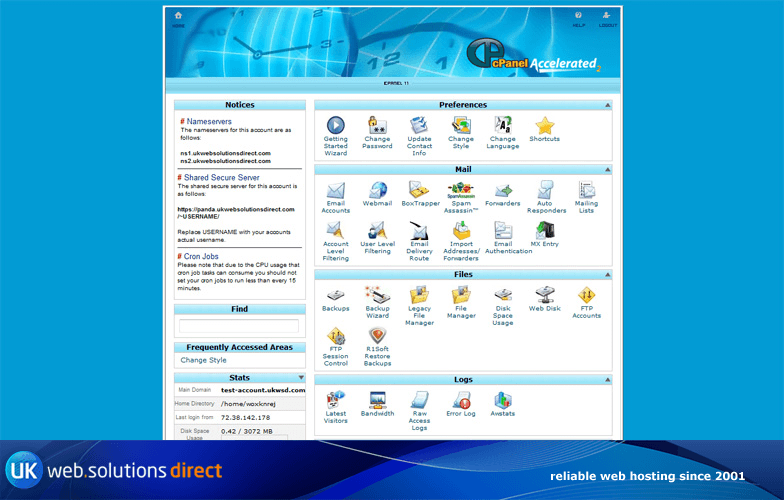Click the Find search input field
Screen dimensions: 784x500
(x=239, y=326)
